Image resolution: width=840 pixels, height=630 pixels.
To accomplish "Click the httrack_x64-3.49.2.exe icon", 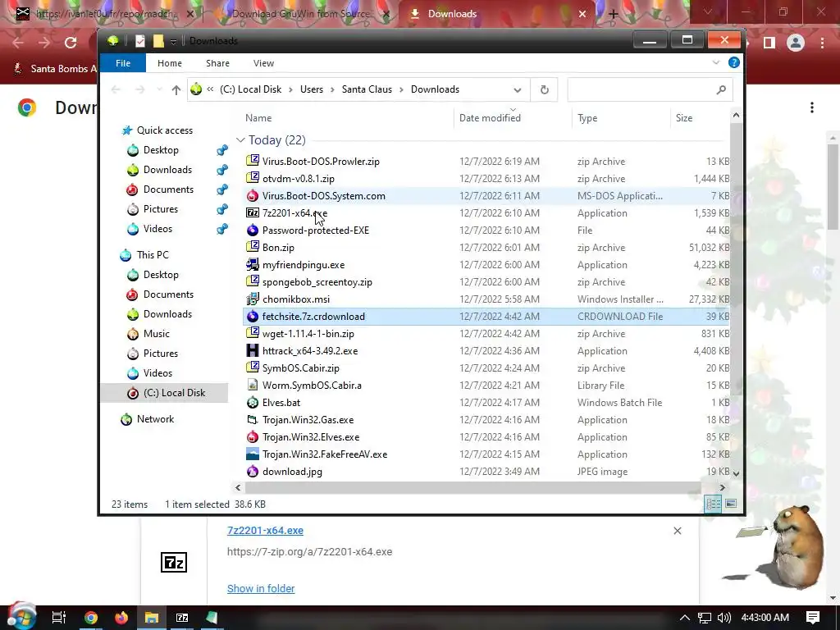I will [x=253, y=350].
